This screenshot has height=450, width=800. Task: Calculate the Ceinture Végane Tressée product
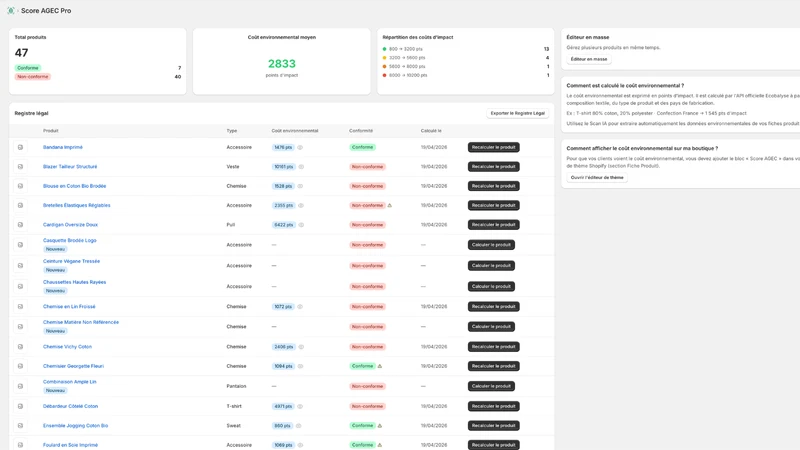(491, 266)
